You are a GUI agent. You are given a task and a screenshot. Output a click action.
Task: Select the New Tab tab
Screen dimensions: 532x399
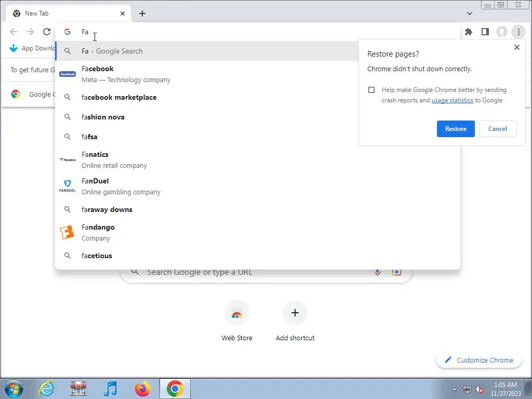point(69,14)
